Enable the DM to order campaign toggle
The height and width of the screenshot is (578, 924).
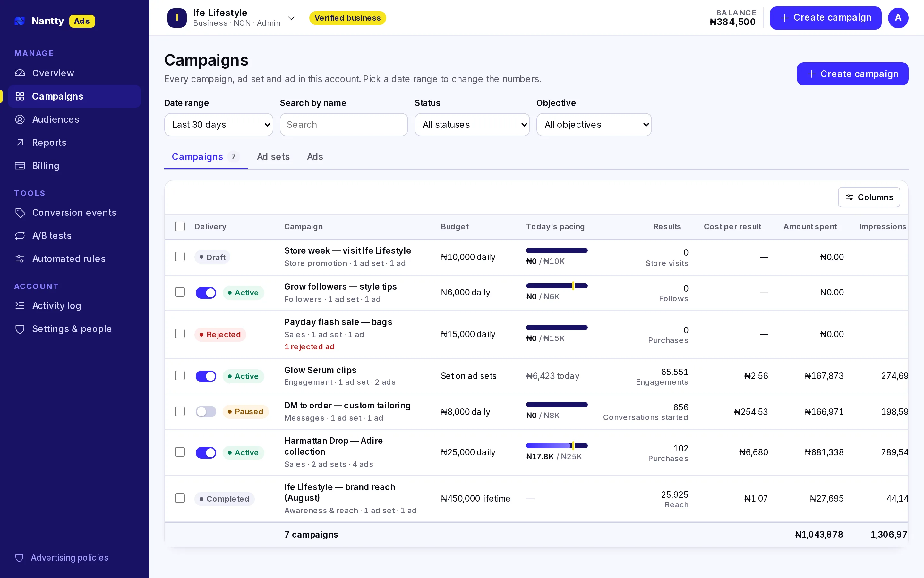click(206, 412)
